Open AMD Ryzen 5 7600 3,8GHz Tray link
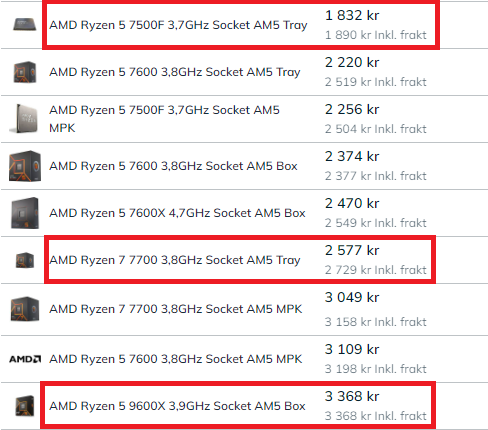This screenshot has height=430, width=488. pos(175,72)
